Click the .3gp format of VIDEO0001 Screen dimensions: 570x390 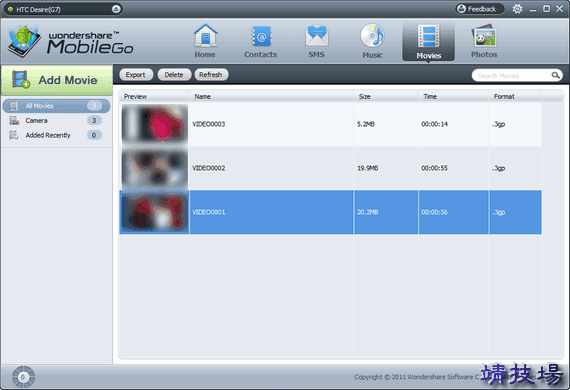pyautogui.click(x=499, y=212)
